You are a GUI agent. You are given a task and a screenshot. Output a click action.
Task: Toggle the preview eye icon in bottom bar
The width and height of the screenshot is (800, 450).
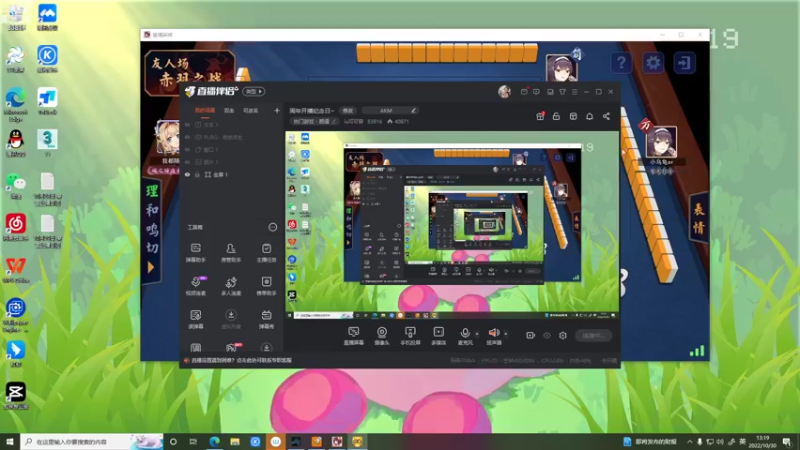coord(547,335)
